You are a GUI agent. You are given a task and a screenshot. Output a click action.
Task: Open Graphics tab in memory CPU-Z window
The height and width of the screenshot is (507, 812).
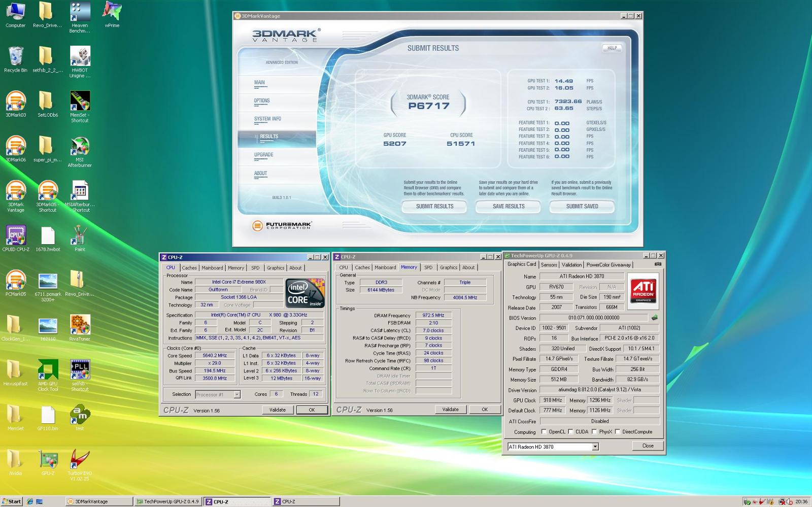point(448,267)
